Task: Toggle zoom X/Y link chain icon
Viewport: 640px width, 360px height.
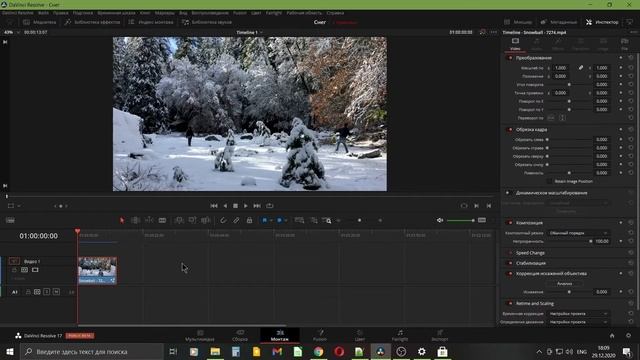Action: 580,68
